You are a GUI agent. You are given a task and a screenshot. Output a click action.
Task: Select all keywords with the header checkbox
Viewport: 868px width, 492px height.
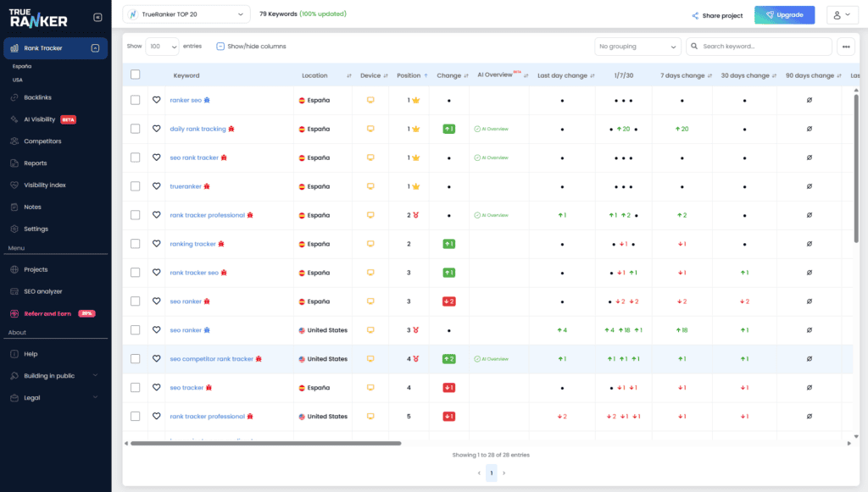click(135, 75)
